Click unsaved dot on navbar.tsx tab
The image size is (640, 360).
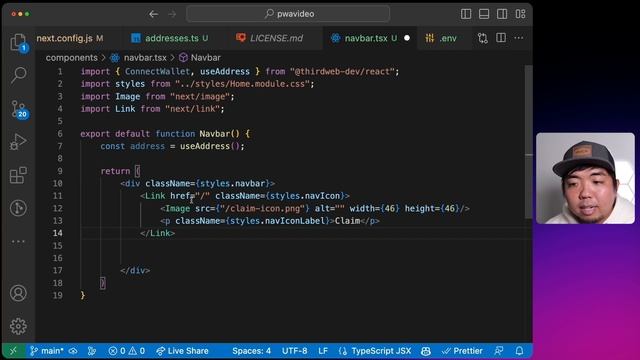[x=407, y=38]
